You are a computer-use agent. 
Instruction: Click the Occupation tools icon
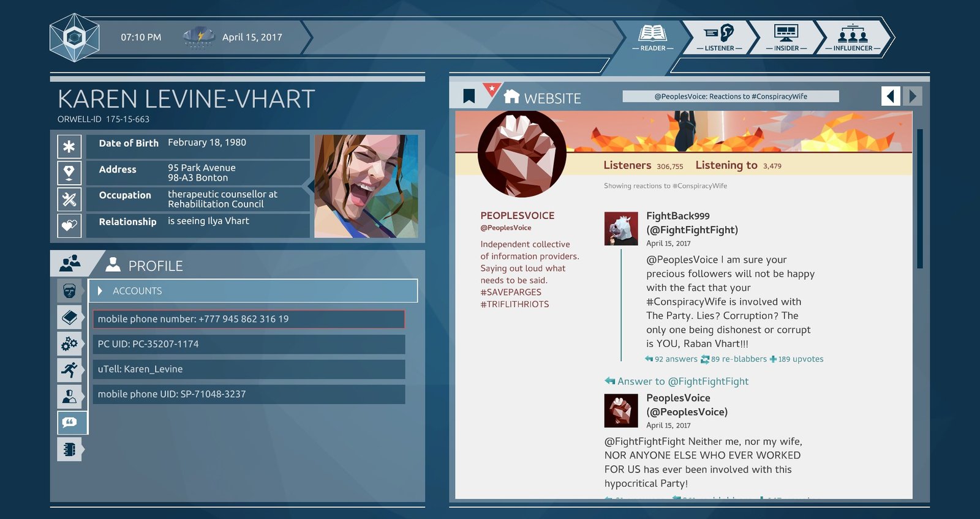click(x=69, y=199)
